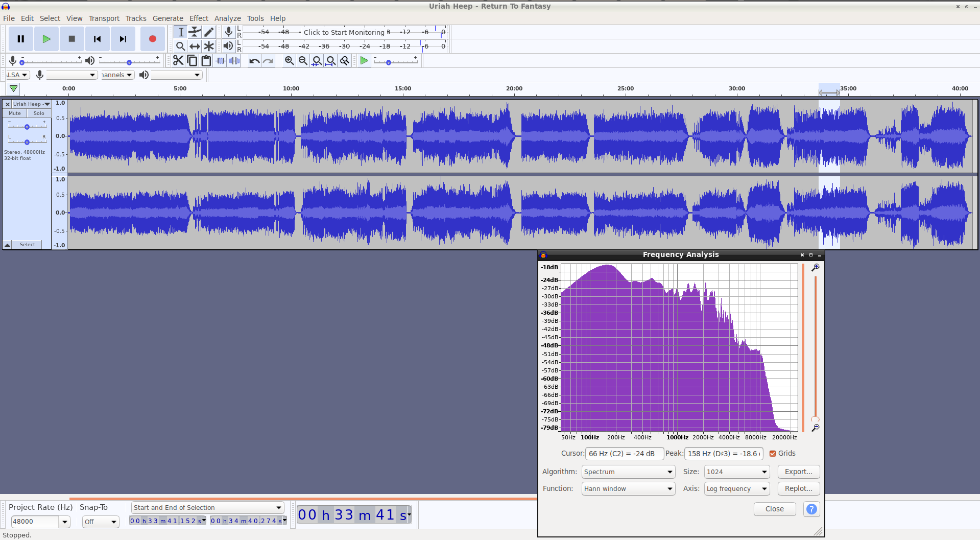Click the Trim audio icon
The image size is (980, 540).
pyautogui.click(x=221, y=61)
